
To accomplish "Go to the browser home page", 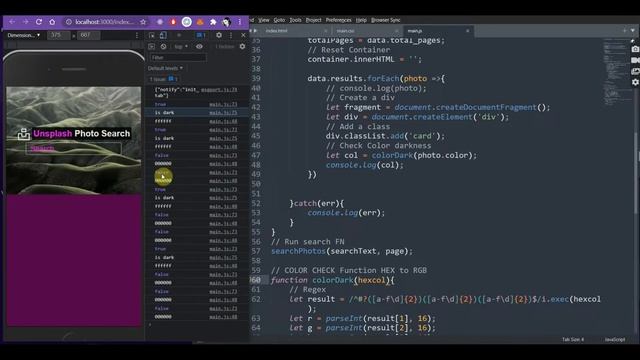I will click(x=52, y=22).
